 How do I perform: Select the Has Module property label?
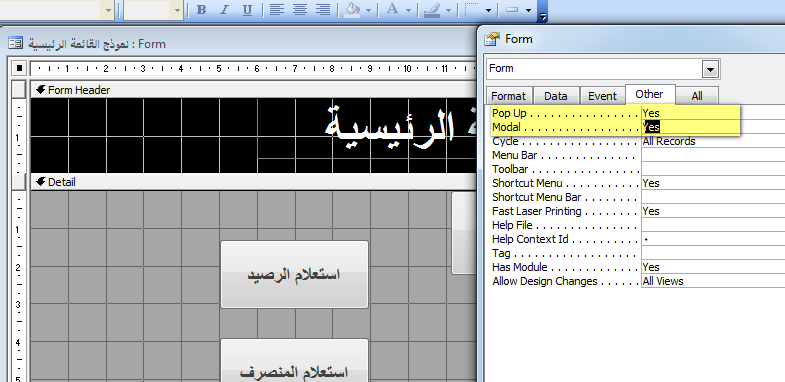[x=520, y=267]
